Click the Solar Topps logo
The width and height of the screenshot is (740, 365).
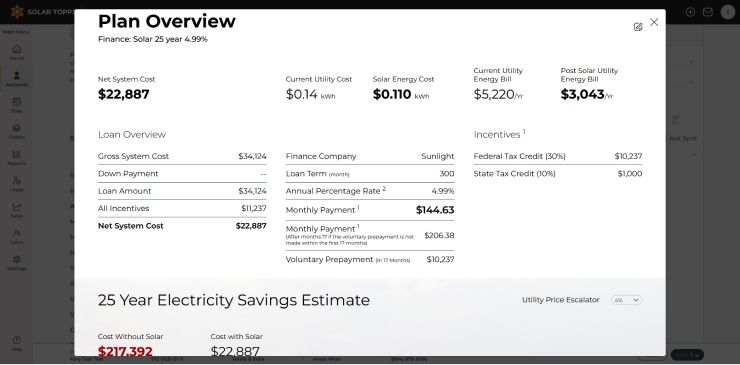click(40, 12)
